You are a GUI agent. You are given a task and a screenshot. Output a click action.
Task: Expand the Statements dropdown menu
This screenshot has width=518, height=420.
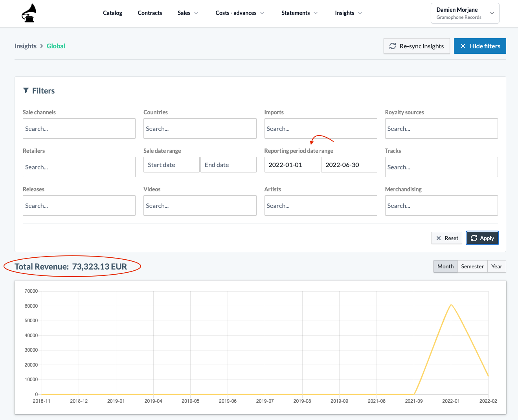click(299, 13)
